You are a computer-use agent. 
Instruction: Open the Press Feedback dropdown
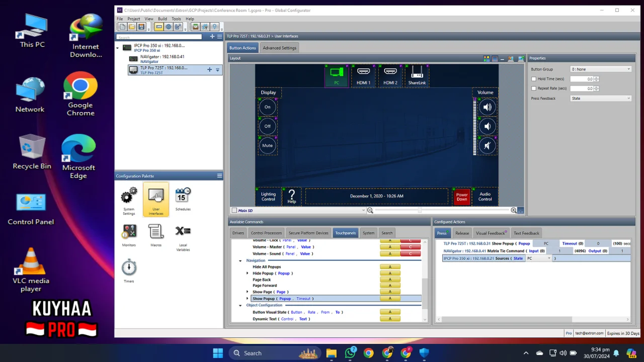[600, 99]
